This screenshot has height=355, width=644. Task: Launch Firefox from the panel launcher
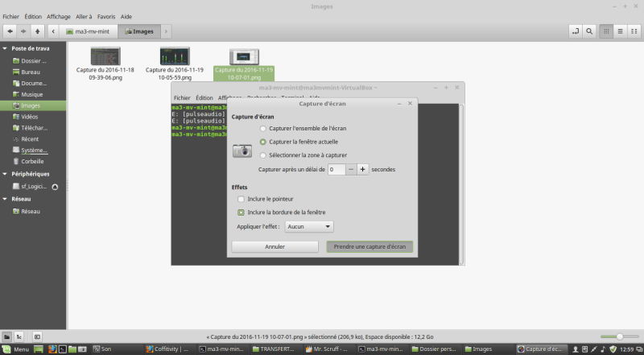pyautogui.click(x=52, y=349)
